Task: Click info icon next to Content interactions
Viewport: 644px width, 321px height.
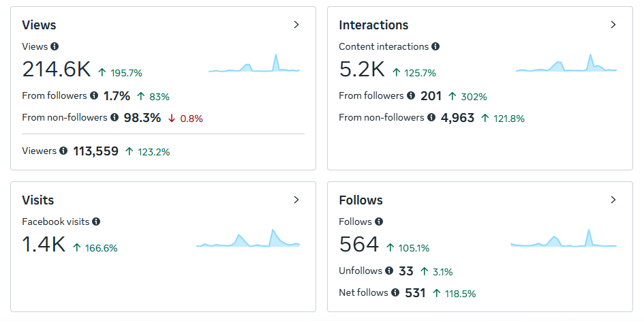Action: [435, 46]
